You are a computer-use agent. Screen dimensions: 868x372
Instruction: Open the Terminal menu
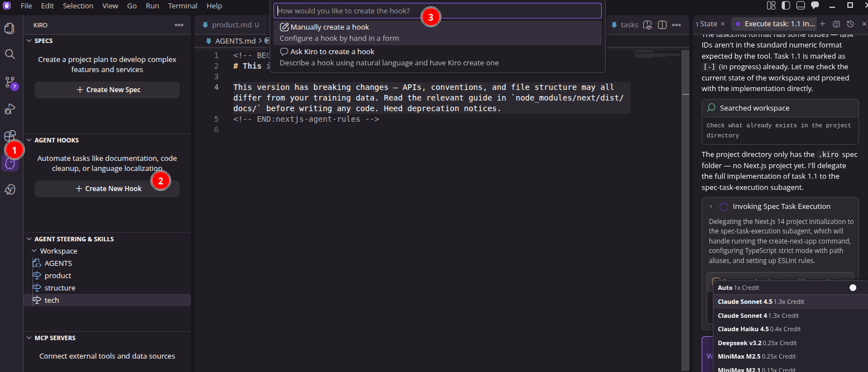pyautogui.click(x=183, y=6)
